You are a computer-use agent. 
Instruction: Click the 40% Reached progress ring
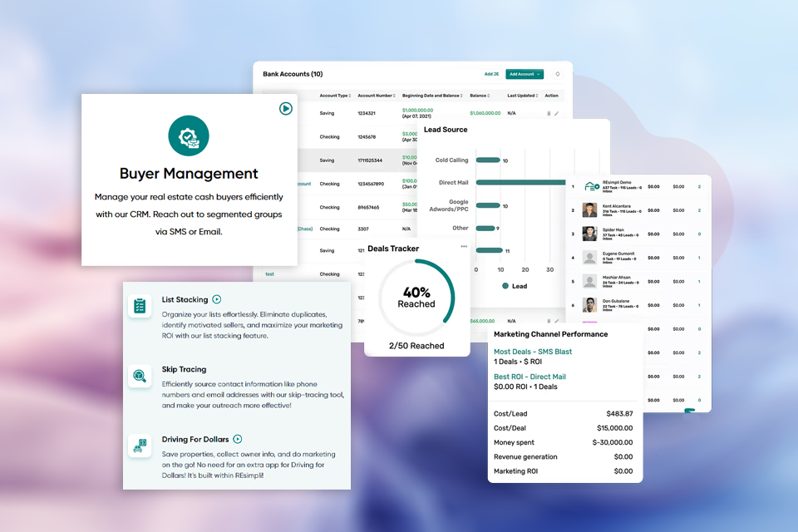(x=416, y=298)
